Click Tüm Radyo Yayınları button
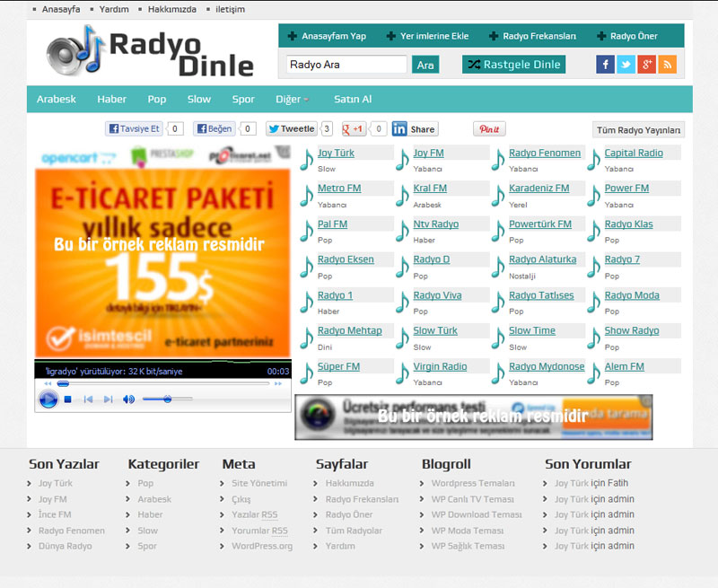 pyautogui.click(x=638, y=130)
